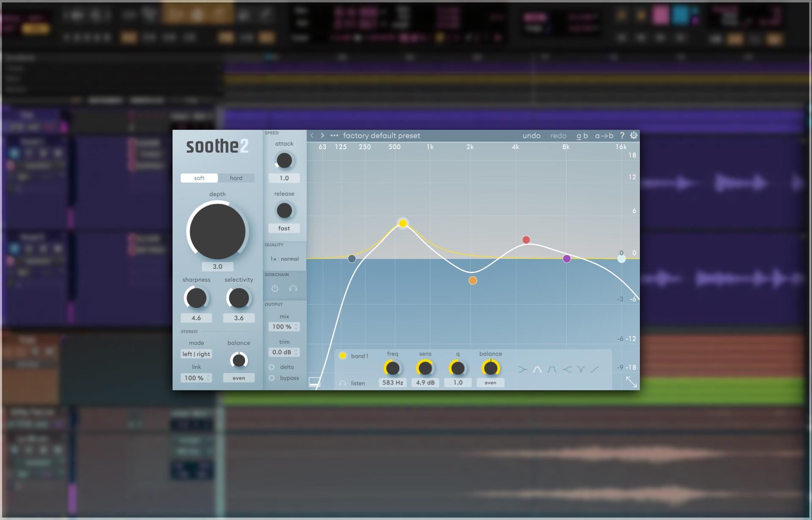Click the depth value field 3.0
Screen dimensions: 812x520
pyautogui.click(x=217, y=266)
